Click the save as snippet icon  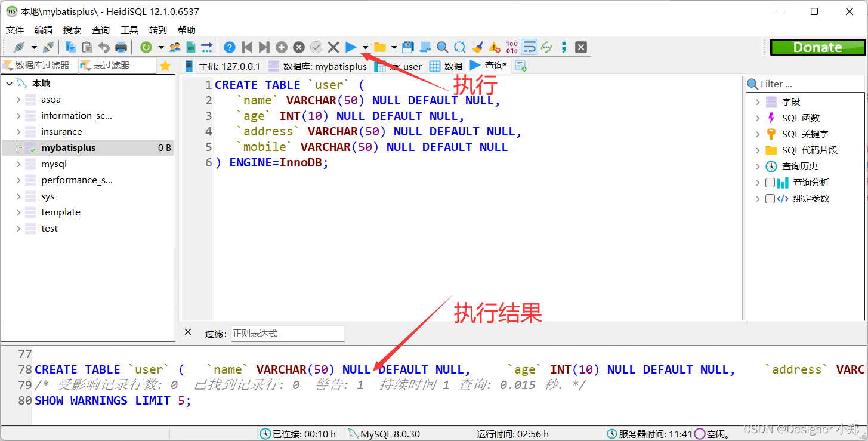click(x=425, y=47)
